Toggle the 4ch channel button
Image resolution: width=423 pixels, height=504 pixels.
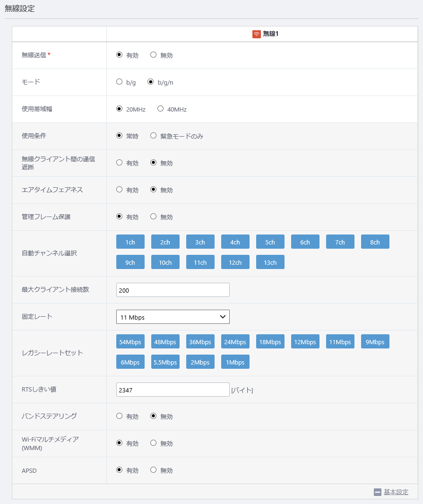pos(235,242)
